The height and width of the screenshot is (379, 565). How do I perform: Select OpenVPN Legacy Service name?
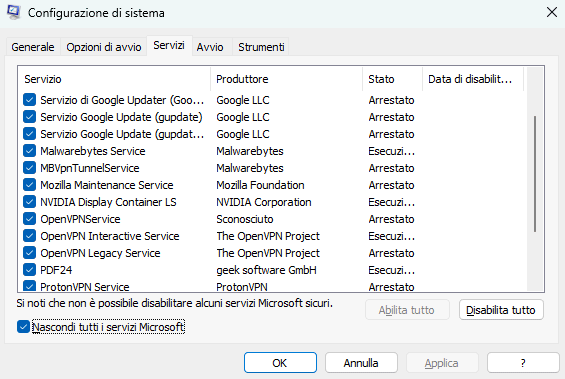pyautogui.click(x=100, y=253)
